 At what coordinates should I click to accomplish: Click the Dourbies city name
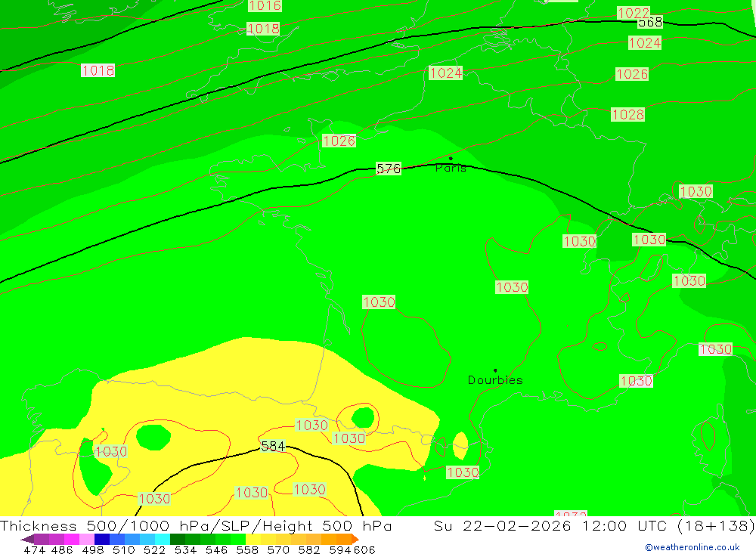pyautogui.click(x=495, y=380)
